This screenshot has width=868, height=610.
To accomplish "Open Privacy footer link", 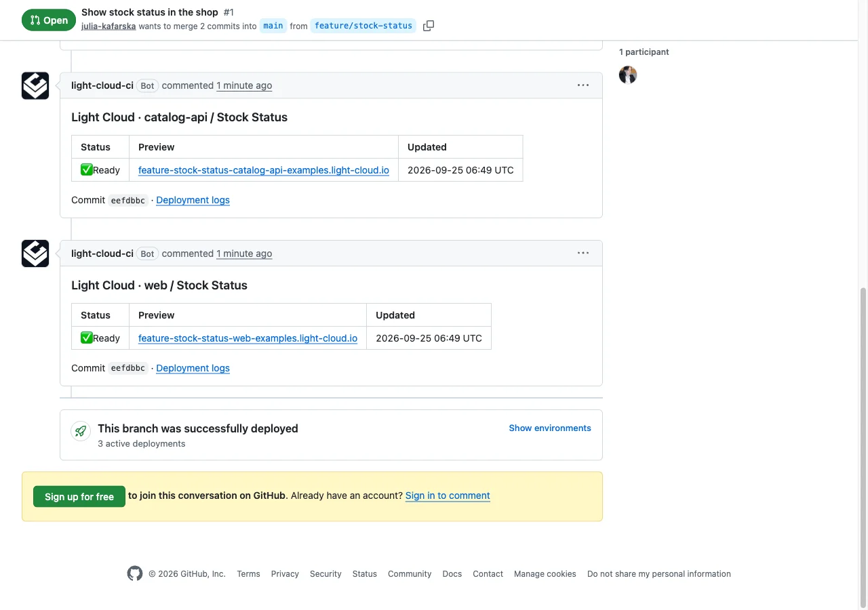I will (285, 574).
